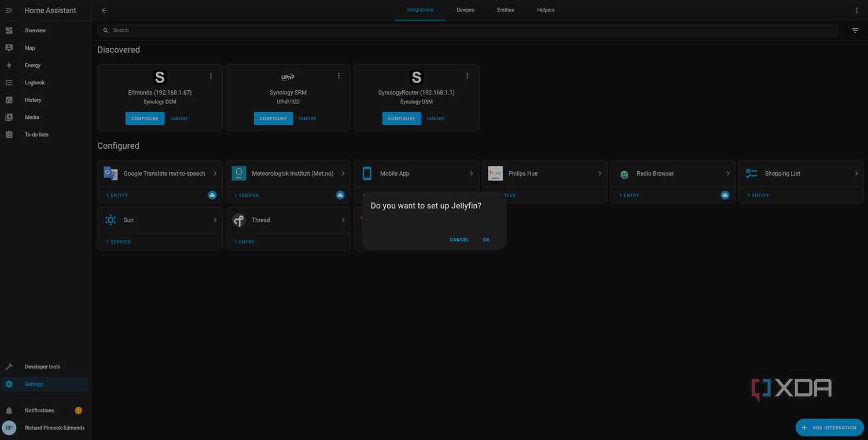The image size is (868, 440).
Task: Expand Shopping List chevron
Action: tap(856, 173)
